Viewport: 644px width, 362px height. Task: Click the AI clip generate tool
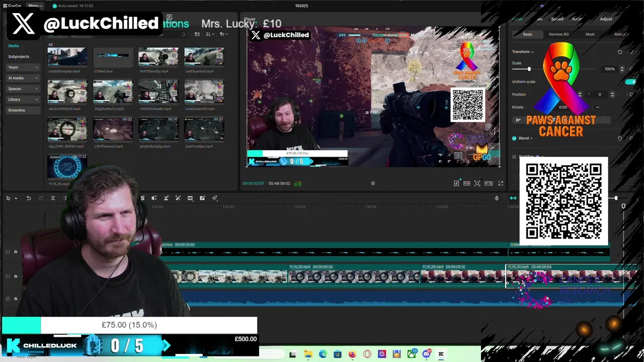pyautogui.click(x=202, y=198)
